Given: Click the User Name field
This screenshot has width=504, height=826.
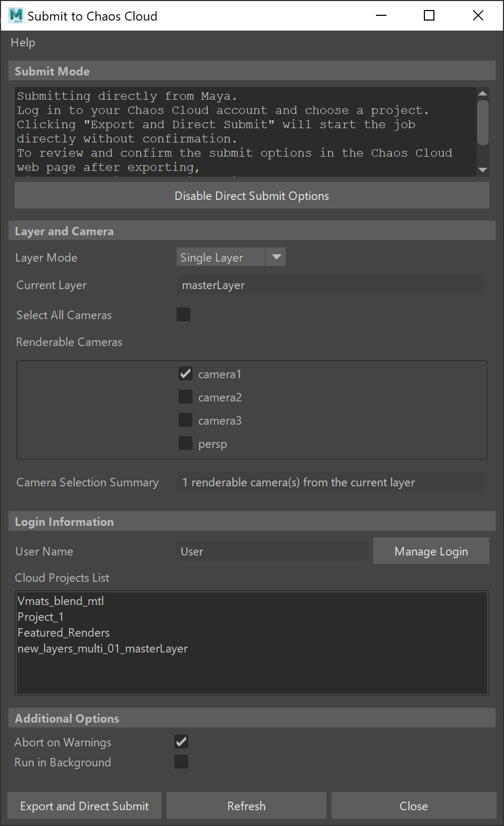Looking at the screenshot, I should tap(272, 551).
